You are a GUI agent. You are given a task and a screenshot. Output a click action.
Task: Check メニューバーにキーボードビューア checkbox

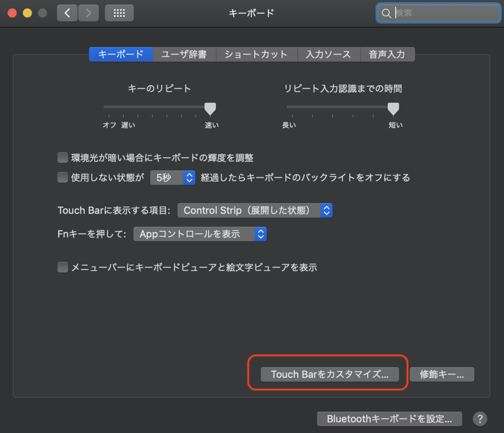[63, 267]
